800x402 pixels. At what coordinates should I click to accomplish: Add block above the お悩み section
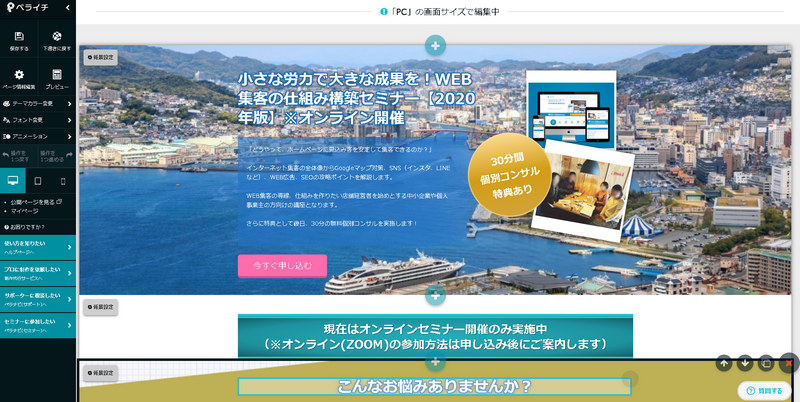click(435, 362)
